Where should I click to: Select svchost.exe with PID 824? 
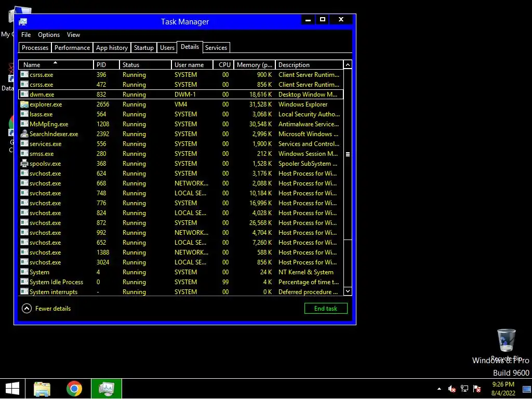click(181, 212)
